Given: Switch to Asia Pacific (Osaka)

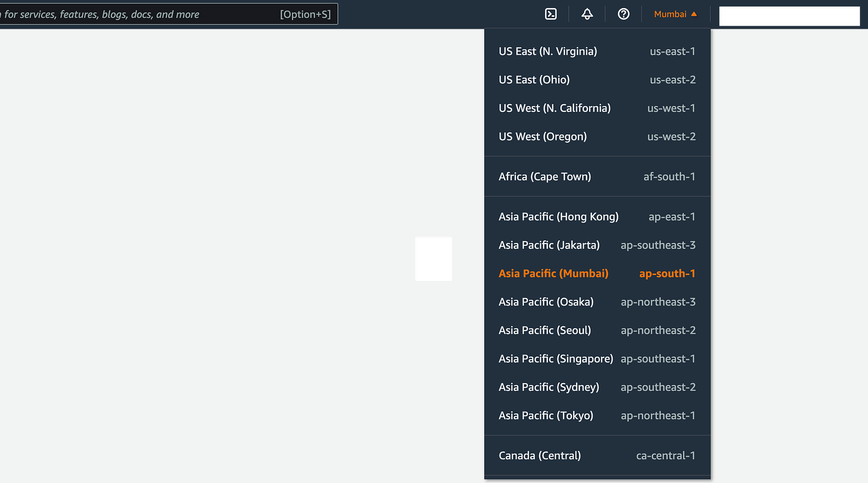Looking at the screenshot, I should pyautogui.click(x=597, y=302).
